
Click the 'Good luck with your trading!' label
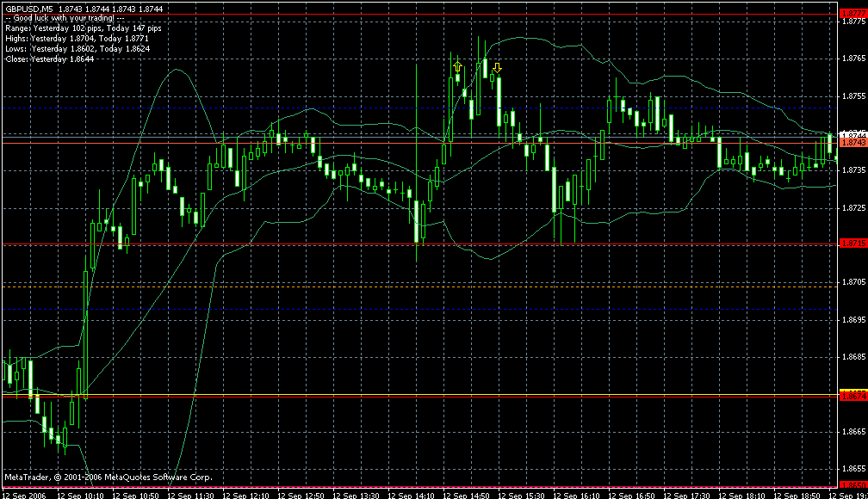[65, 18]
